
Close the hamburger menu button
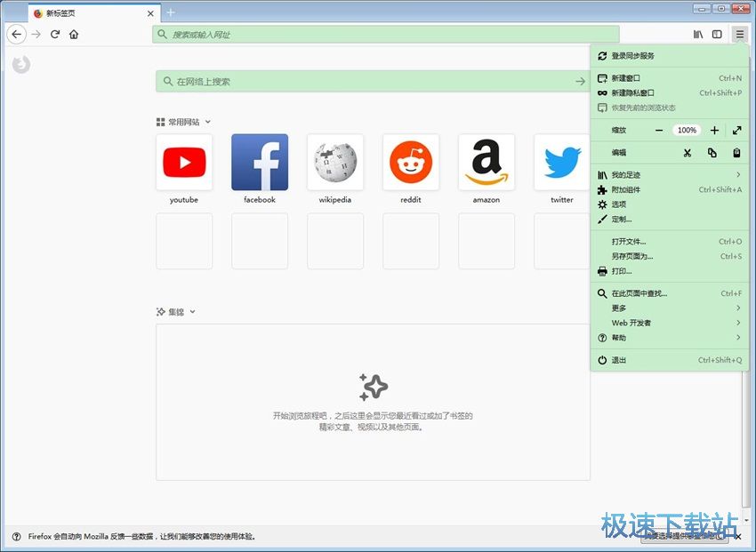click(740, 34)
